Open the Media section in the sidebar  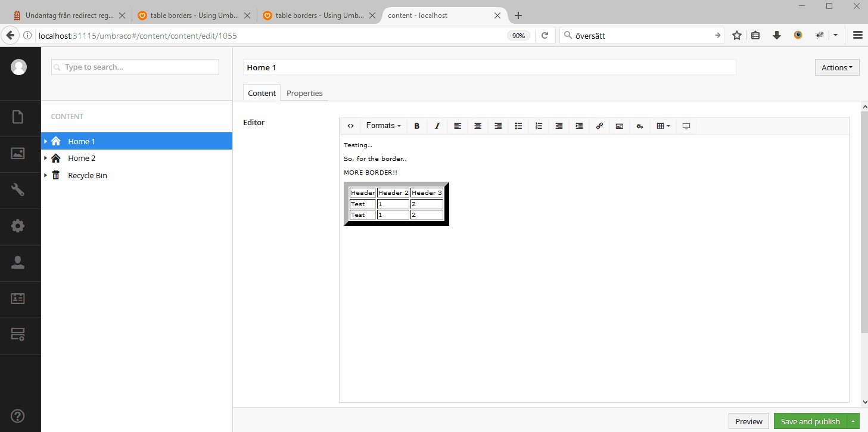[x=18, y=153]
